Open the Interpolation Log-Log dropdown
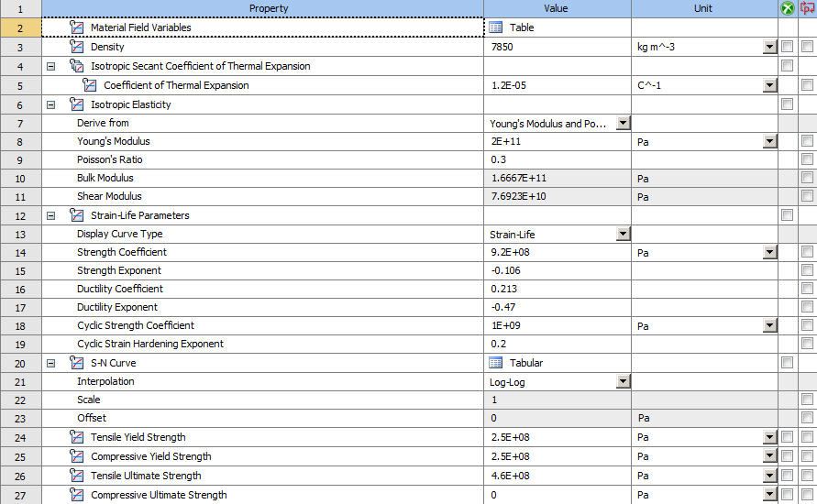 624,381
